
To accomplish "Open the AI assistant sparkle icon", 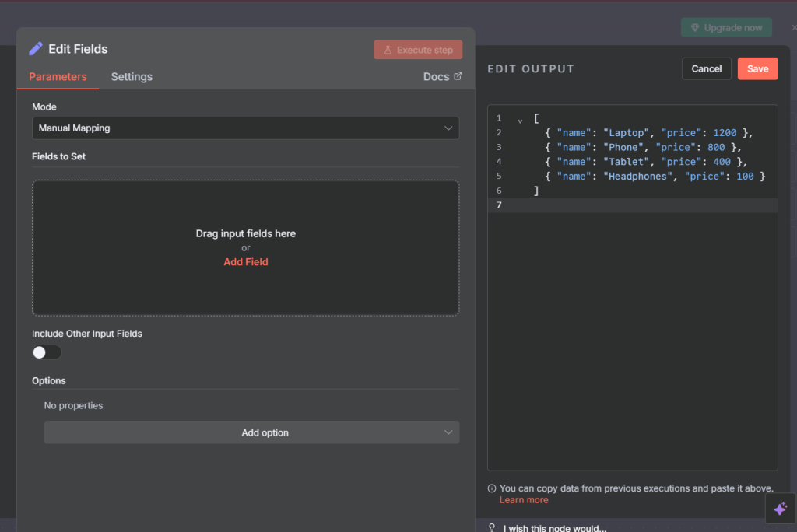I will tap(780, 509).
